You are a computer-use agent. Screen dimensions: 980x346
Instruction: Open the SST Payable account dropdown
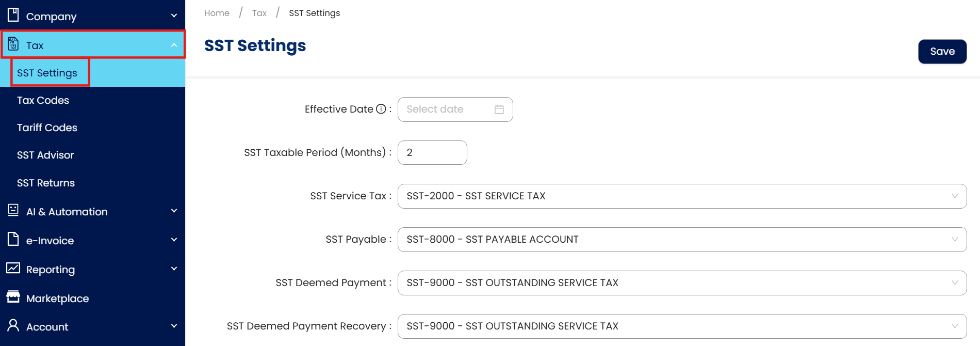pos(681,240)
